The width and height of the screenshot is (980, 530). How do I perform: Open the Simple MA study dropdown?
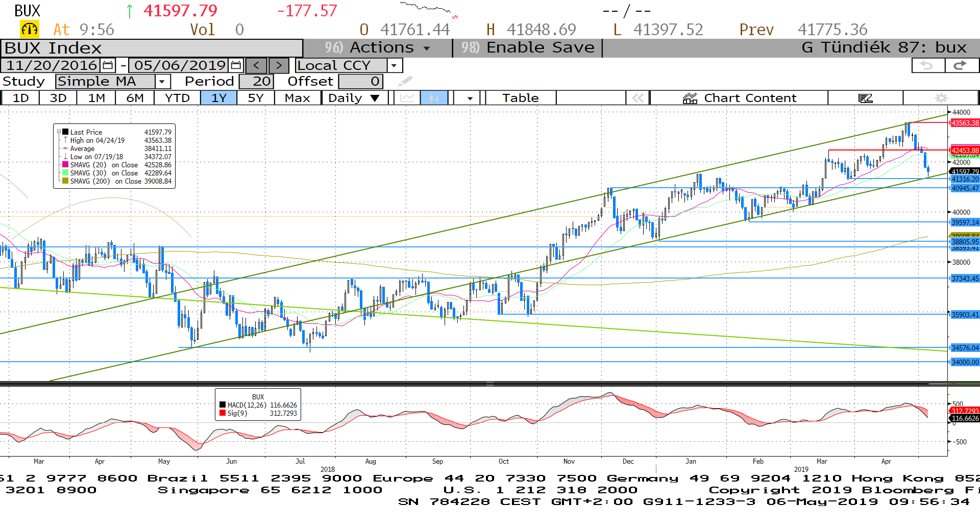[x=162, y=81]
